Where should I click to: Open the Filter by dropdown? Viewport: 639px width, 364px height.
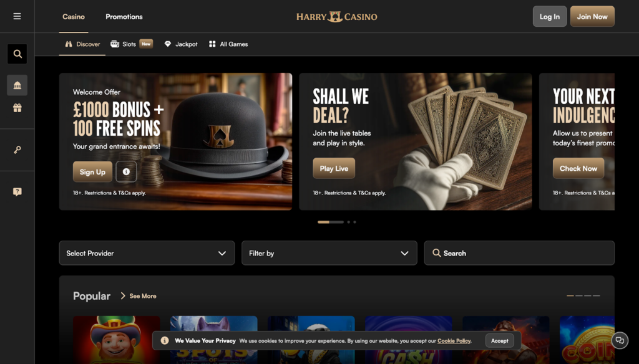point(329,253)
